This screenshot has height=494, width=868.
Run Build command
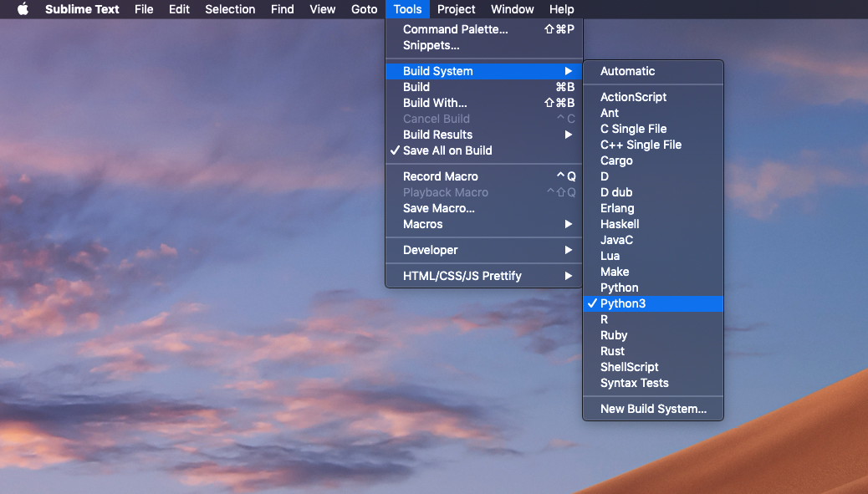coord(416,87)
